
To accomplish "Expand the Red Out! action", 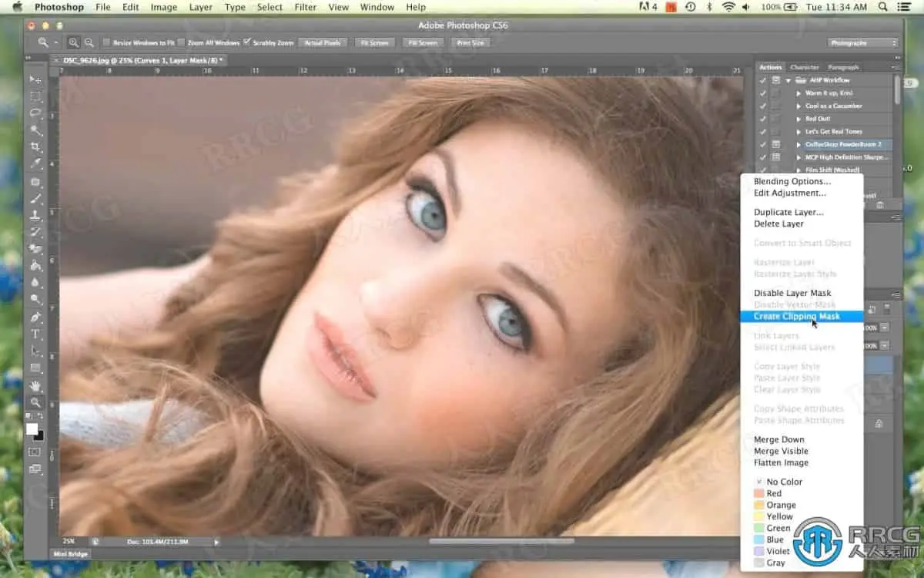I will 799,119.
